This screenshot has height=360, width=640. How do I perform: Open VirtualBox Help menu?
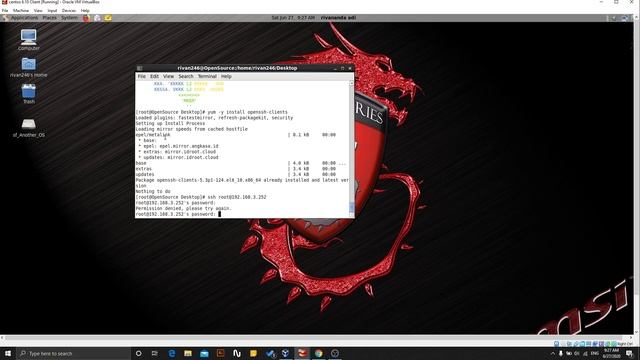(x=85, y=11)
